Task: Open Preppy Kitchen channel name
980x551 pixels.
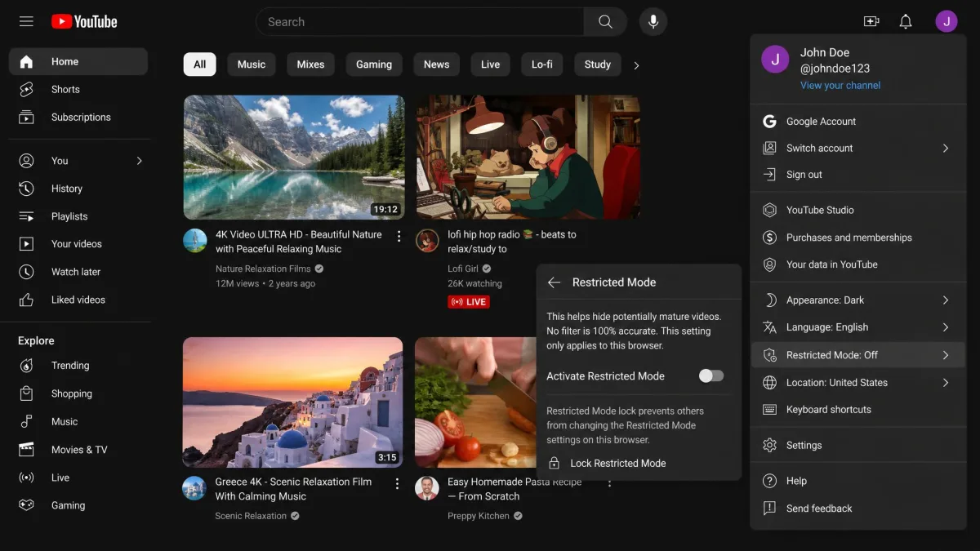Action: 479,516
